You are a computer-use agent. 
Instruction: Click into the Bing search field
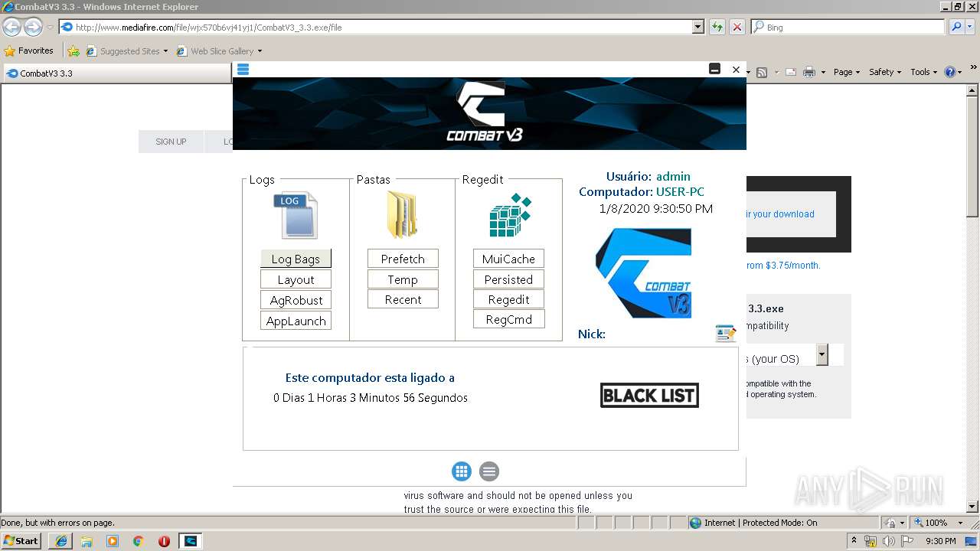coord(848,27)
